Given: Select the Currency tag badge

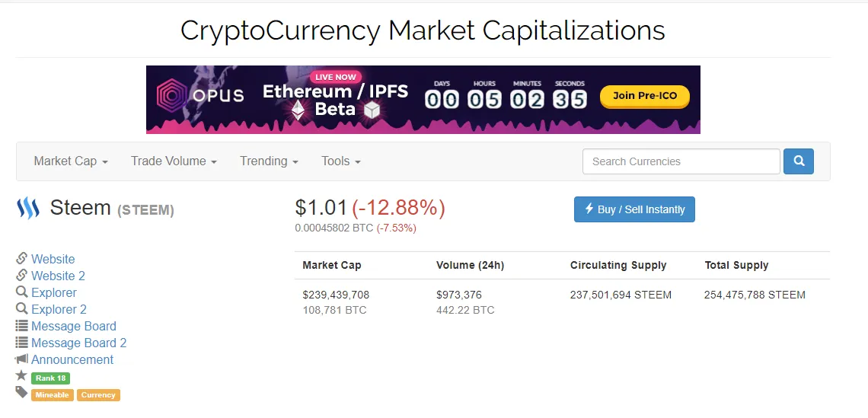Looking at the screenshot, I should click(x=98, y=394).
